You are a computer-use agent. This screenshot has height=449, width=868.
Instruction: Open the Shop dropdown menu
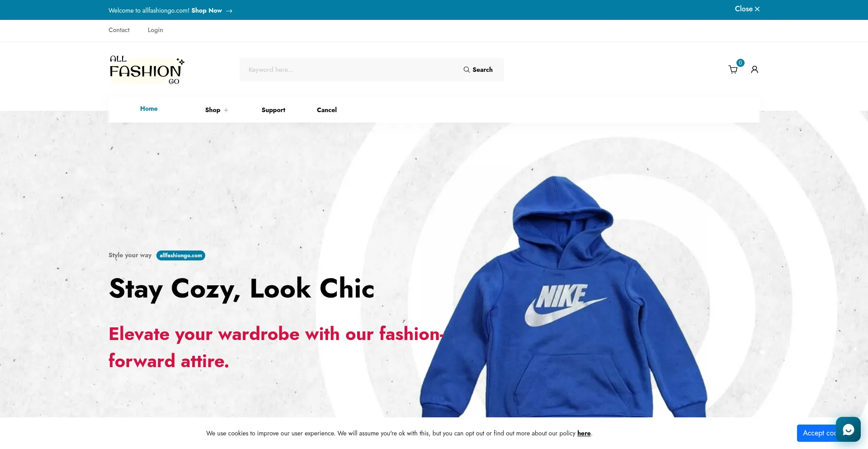point(212,110)
